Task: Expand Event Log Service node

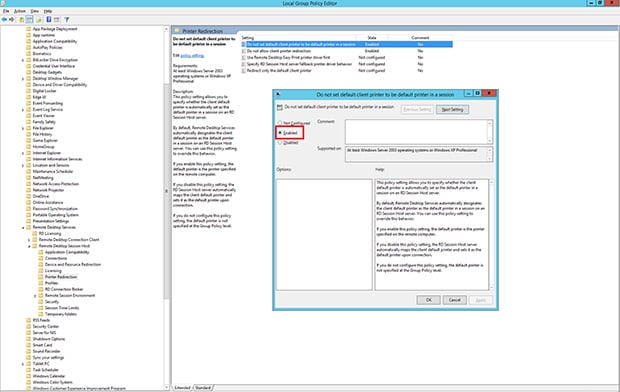Action: point(23,110)
